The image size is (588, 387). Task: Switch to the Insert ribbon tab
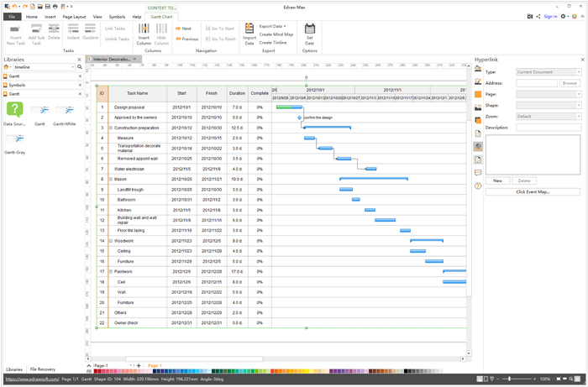[50, 17]
